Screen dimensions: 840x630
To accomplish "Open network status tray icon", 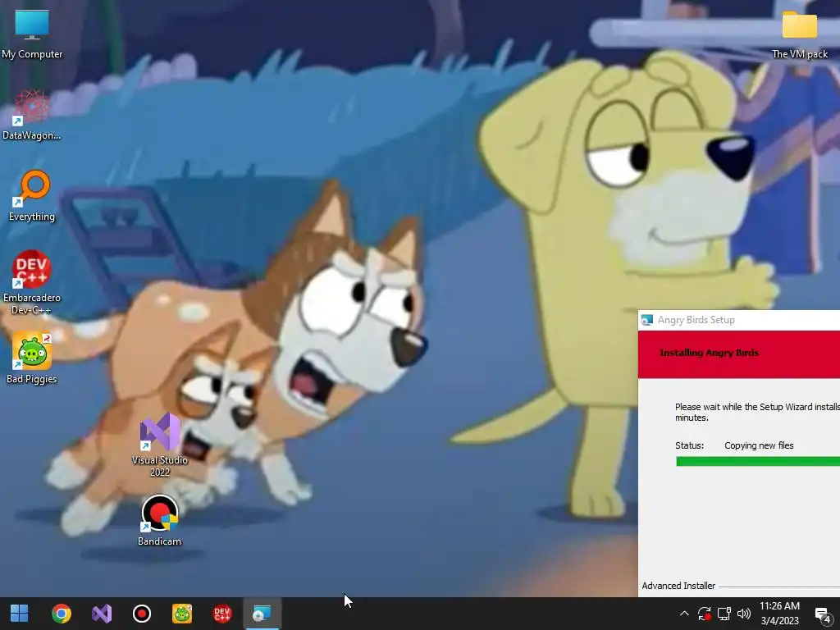I will [724, 614].
